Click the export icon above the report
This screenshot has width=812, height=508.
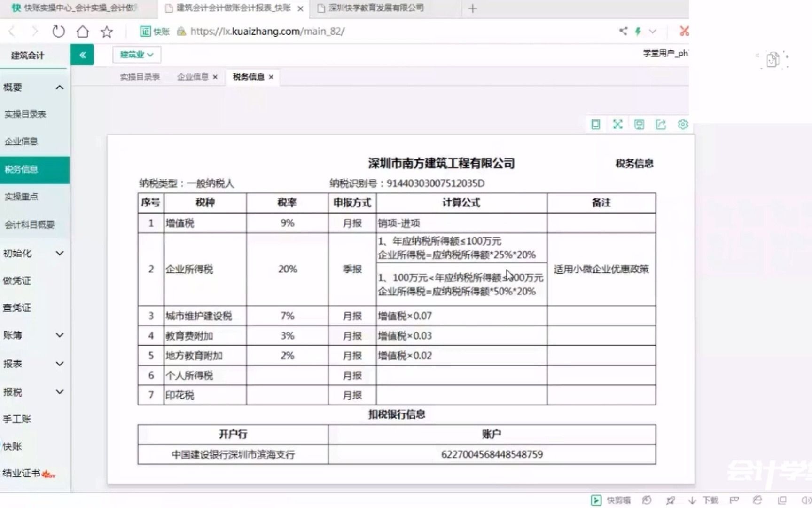point(661,124)
